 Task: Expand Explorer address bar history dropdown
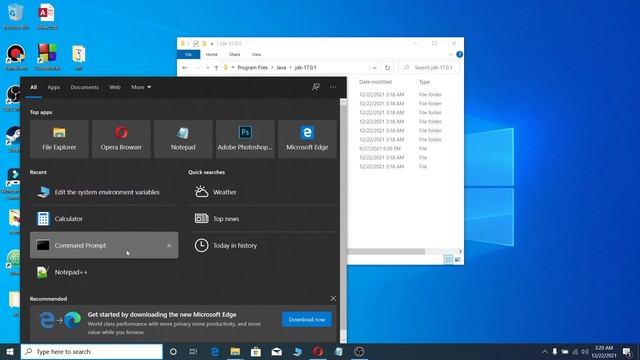(x=374, y=67)
